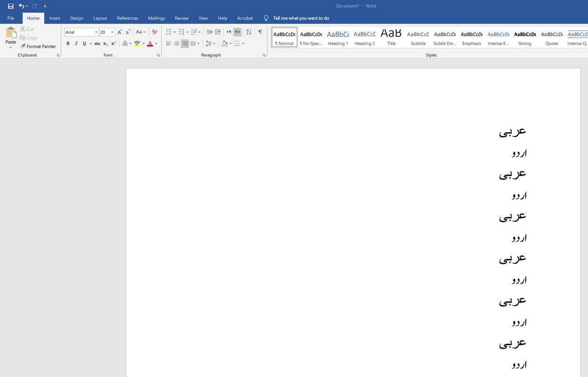Enable right-to-left text direction
The height and width of the screenshot is (377, 588).
click(x=237, y=32)
